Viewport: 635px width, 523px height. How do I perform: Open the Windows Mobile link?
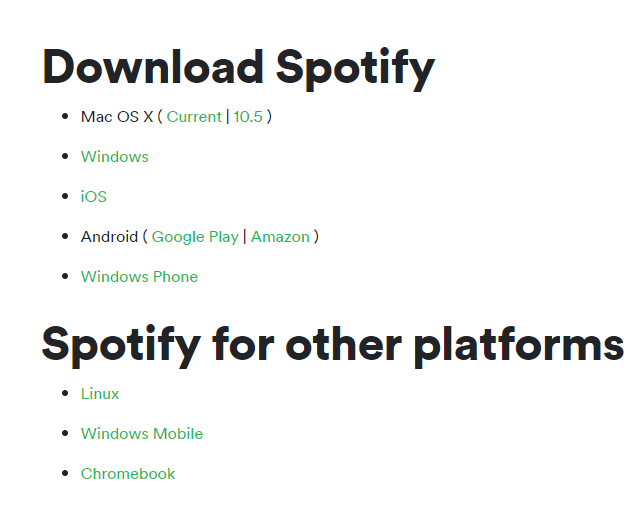point(142,433)
